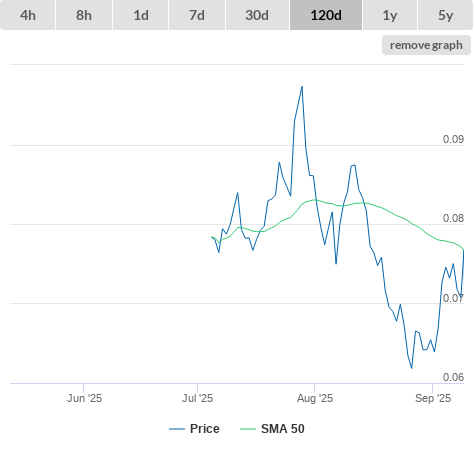The image size is (474, 455).
Task: Open the 7d time range tab
Action: click(197, 15)
